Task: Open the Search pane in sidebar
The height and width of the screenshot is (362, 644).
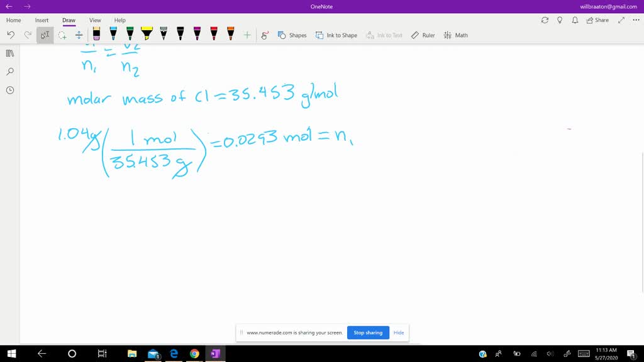Action: 10,72
